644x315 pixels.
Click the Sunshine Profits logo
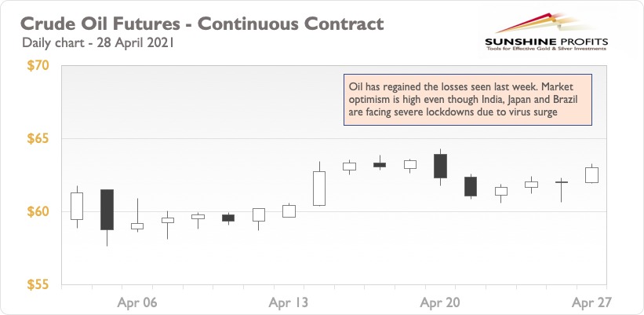(x=546, y=31)
